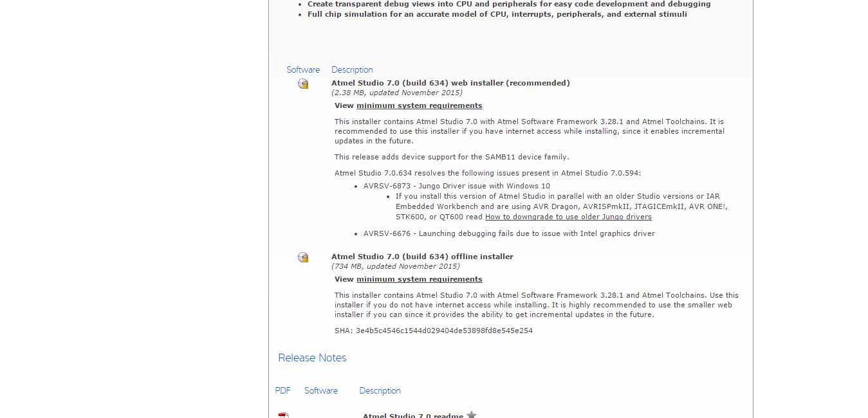Open the Atmel Studio 7.0 readme PDF icon
Screen dimensions: 868x418
click(283, 415)
